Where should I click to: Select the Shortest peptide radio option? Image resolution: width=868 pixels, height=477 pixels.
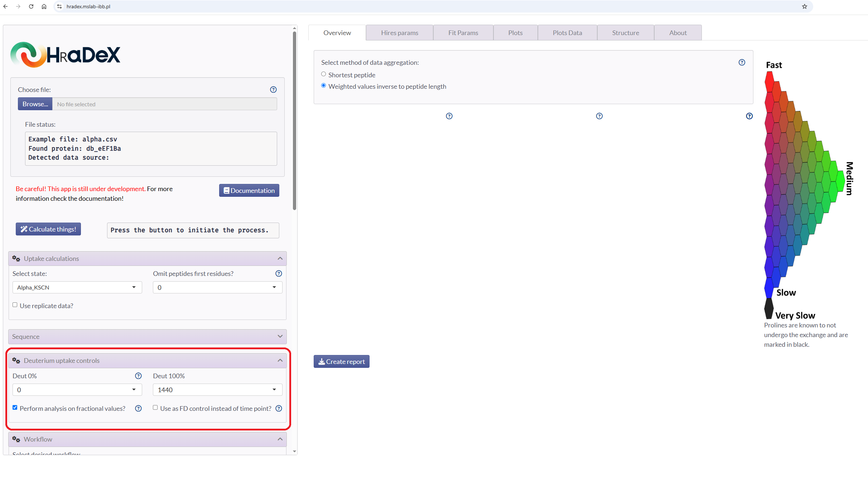click(x=324, y=74)
